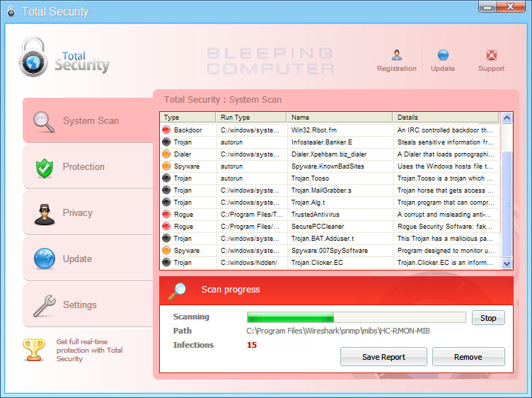Switch to the Protection tab
This screenshot has height=398, width=532.
click(88, 166)
